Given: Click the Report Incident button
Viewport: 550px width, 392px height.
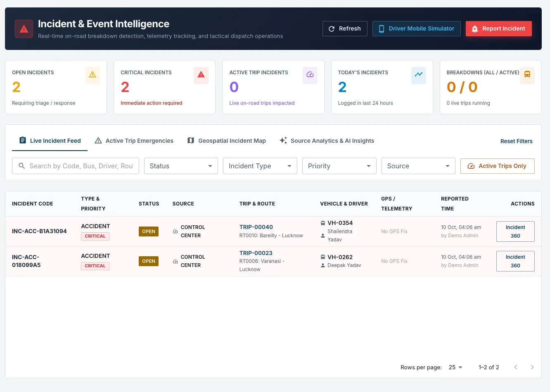Looking at the screenshot, I should tap(499, 28).
